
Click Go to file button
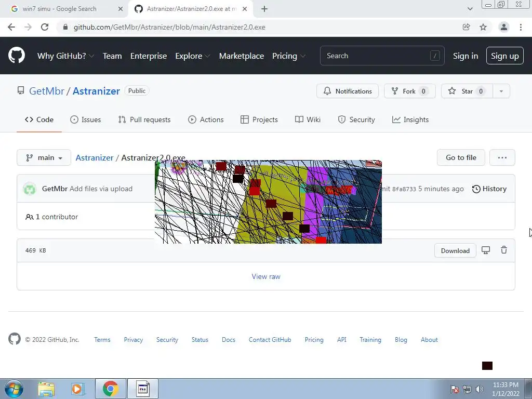pos(461,157)
